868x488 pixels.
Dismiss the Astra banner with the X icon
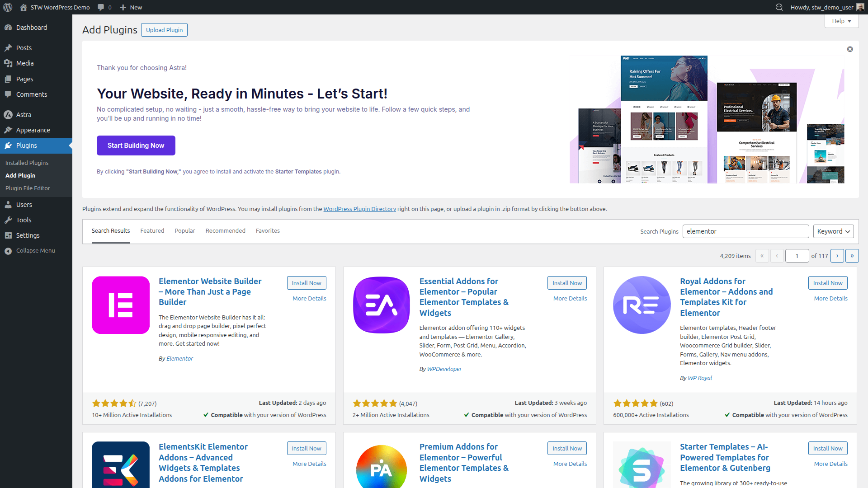tap(850, 49)
